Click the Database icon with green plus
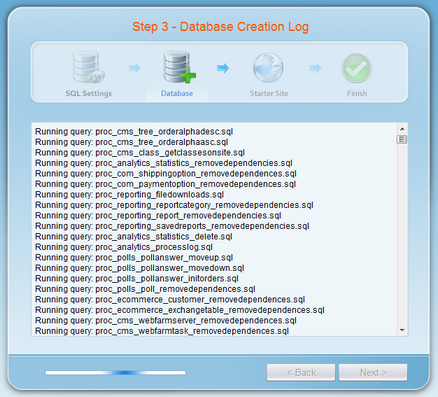The height and width of the screenshot is (397, 438). (x=179, y=67)
